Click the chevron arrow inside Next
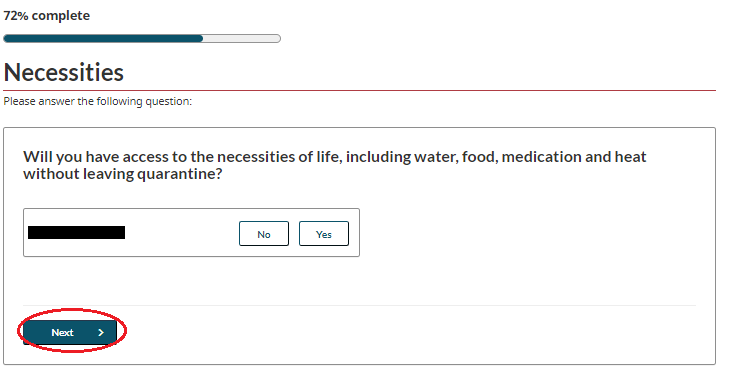Screen dimensions: 734x373 point(101,332)
